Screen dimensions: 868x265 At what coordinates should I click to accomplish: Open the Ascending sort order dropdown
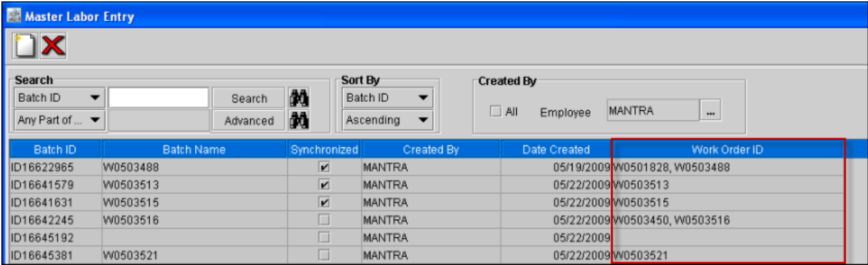[x=388, y=120]
